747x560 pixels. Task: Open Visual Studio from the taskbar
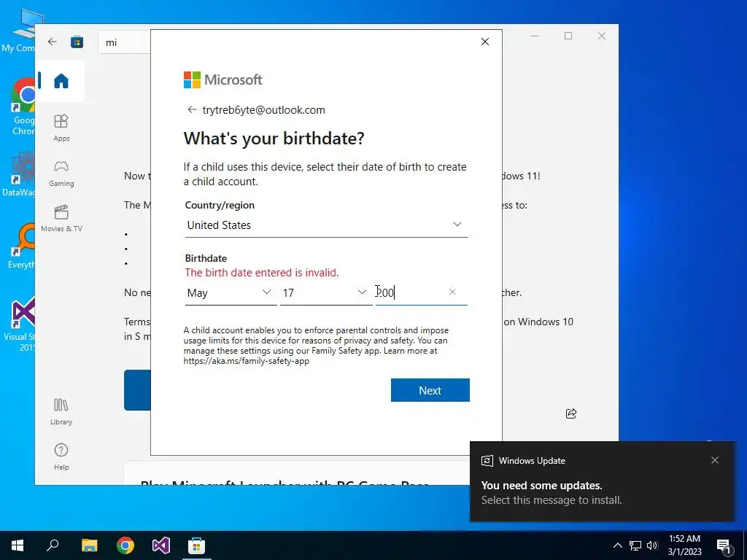tap(161, 545)
